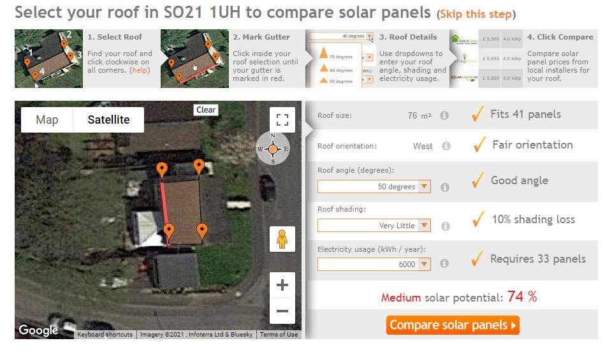Switch to Map view

tap(47, 120)
